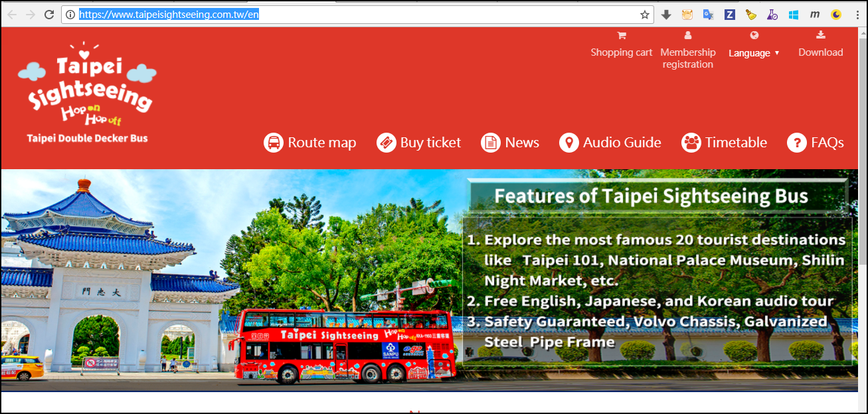This screenshot has height=414, width=868.
Task: Open the Chrome three-dot menu
Action: point(857,15)
